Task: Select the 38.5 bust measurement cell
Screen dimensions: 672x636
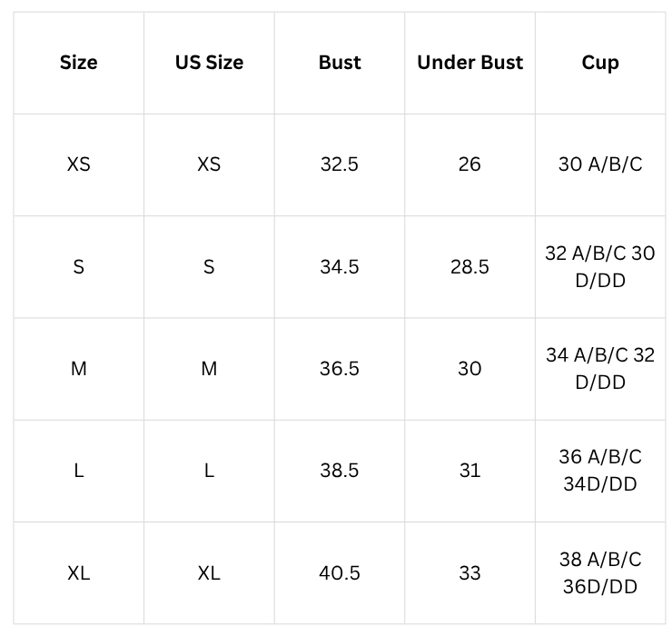Action: point(340,471)
